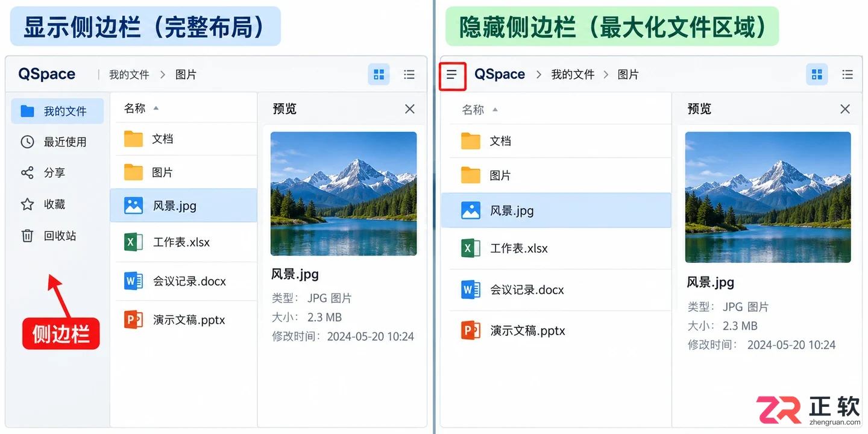The height and width of the screenshot is (434, 868).
Task: Close the preview panel in right window
Action: coord(845,109)
